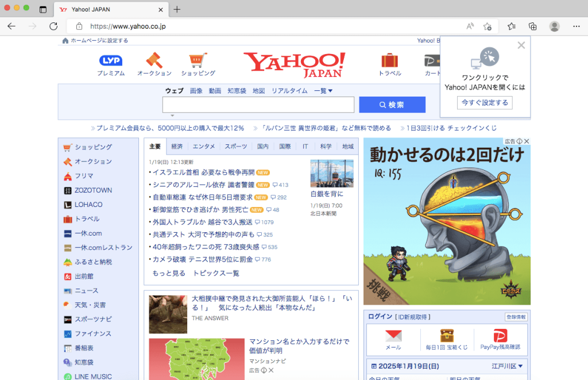Open the 江戸川区 weather location dropdown
Viewport: 588px width, 380px height.
click(507, 366)
